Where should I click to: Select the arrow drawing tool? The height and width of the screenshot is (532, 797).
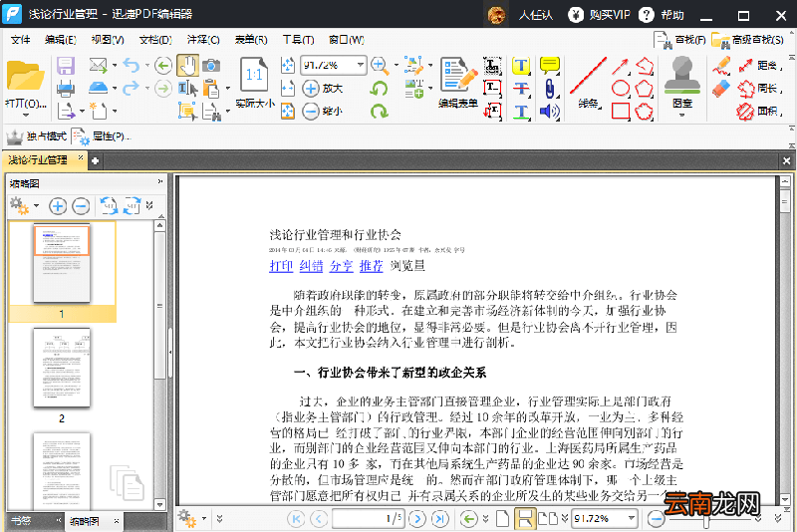click(620, 66)
